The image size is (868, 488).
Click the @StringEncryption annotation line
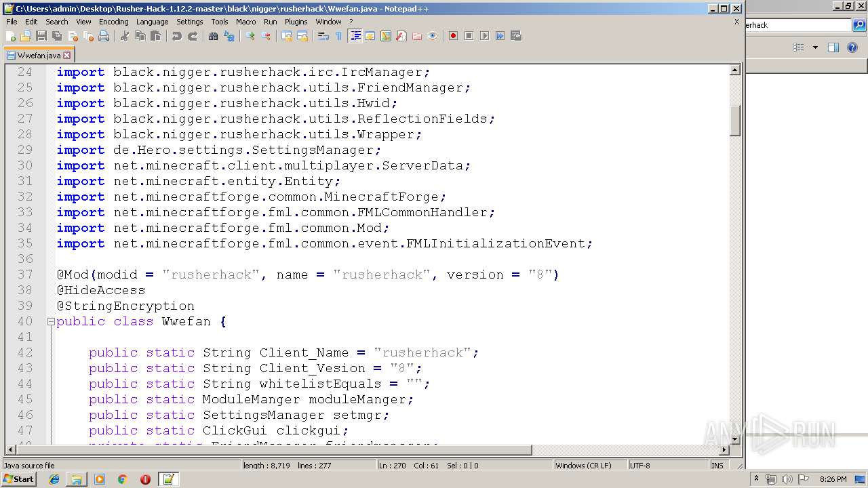tap(125, 306)
